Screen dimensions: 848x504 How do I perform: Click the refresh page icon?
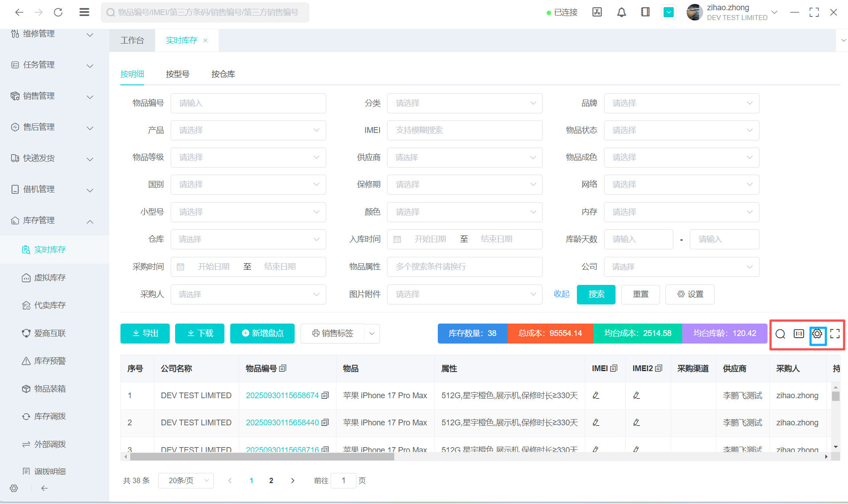click(x=58, y=12)
